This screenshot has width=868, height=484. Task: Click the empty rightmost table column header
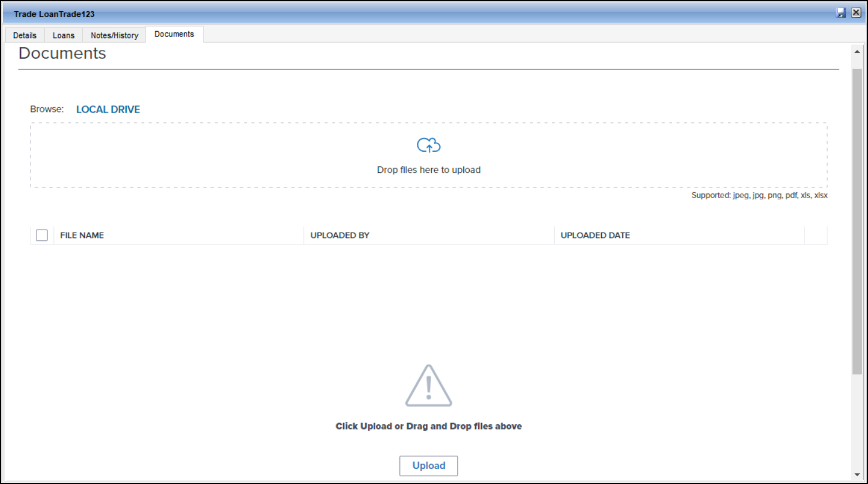click(x=815, y=235)
